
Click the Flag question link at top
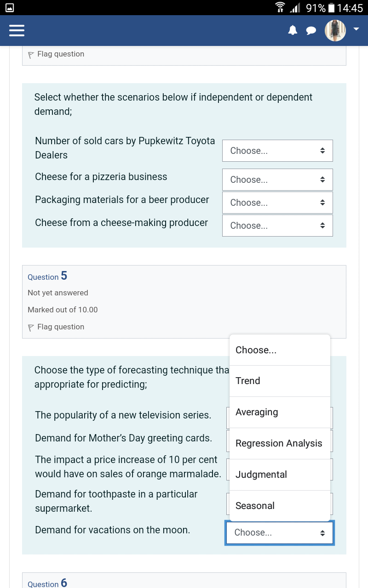[60, 54]
